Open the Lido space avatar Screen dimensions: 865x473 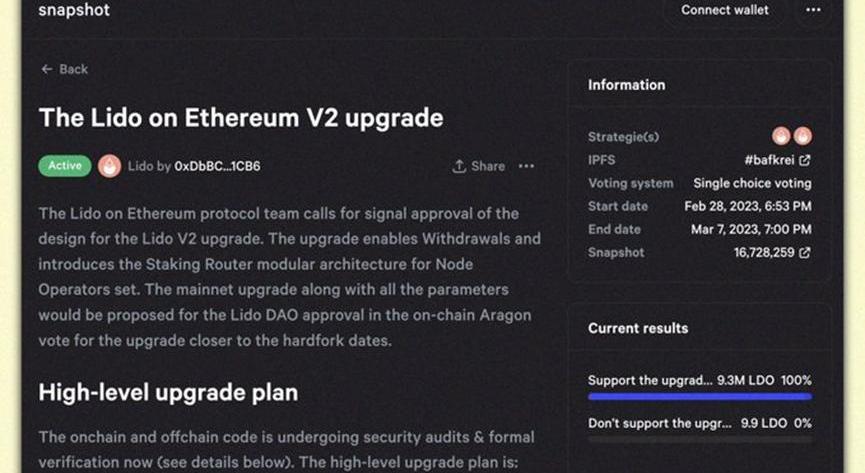(x=110, y=166)
